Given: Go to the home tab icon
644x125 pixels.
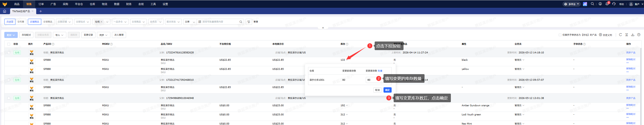Looking at the screenshot, I should click(5, 11).
